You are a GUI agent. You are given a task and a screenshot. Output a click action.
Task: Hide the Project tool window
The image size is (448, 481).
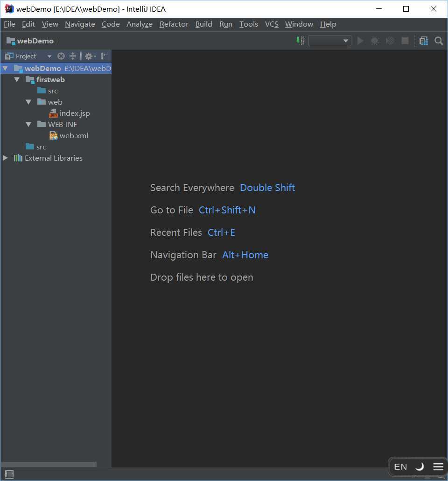click(x=104, y=56)
